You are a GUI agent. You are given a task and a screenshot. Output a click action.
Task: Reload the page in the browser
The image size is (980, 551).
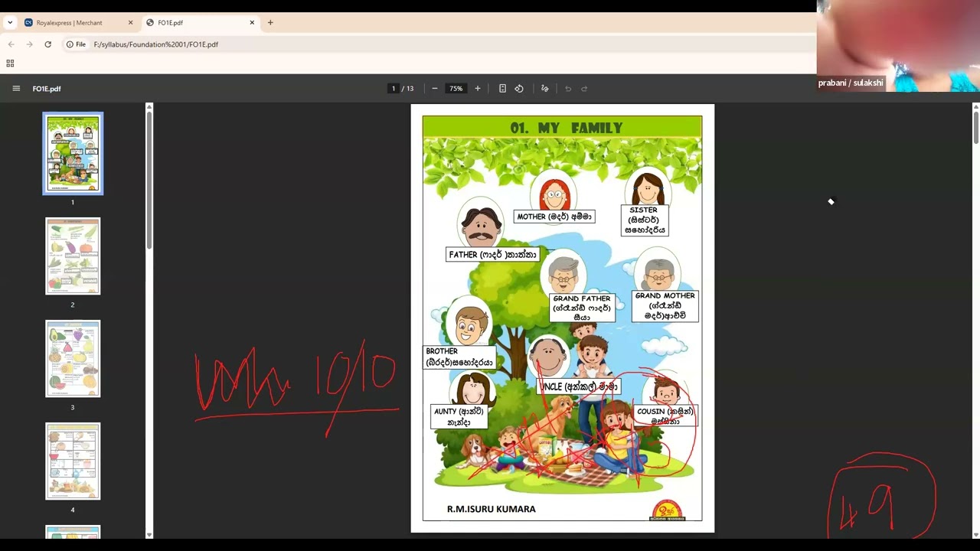click(47, 44)
